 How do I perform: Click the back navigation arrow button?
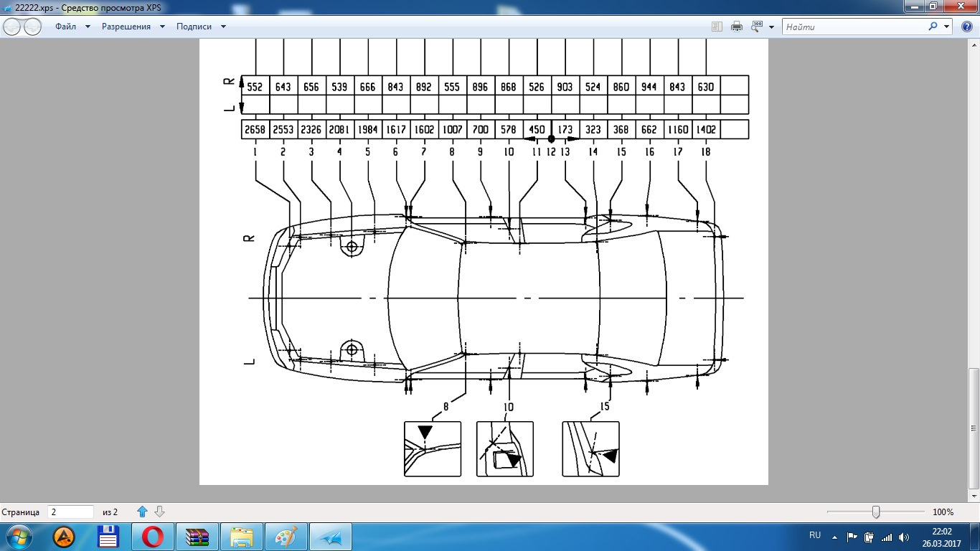(12, 27)
